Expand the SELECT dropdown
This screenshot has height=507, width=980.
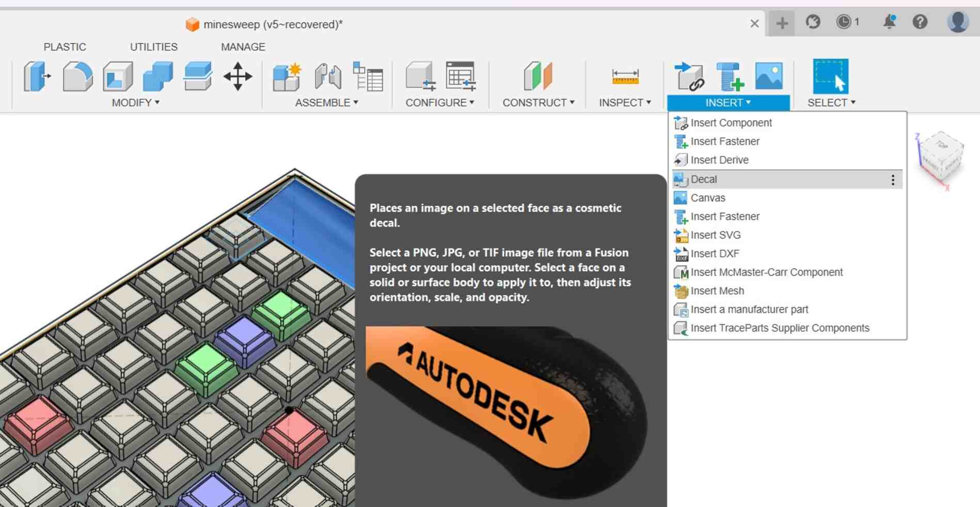point(831,103)
